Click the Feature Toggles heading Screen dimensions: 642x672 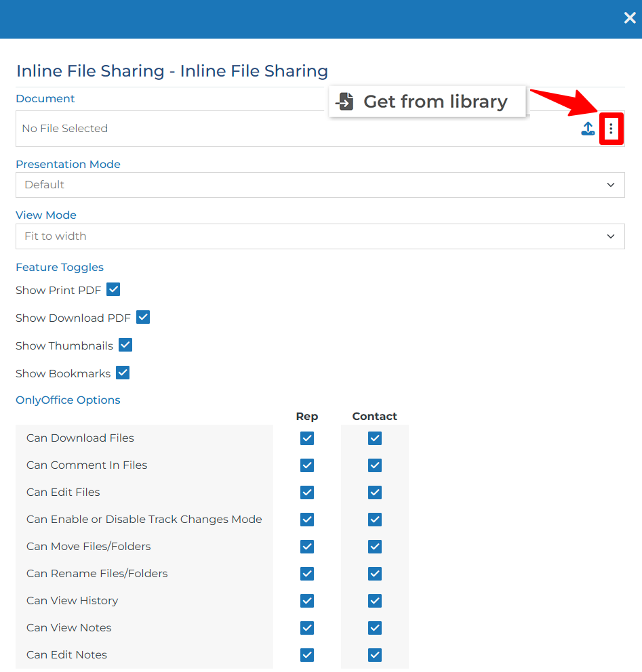point(60,268)
